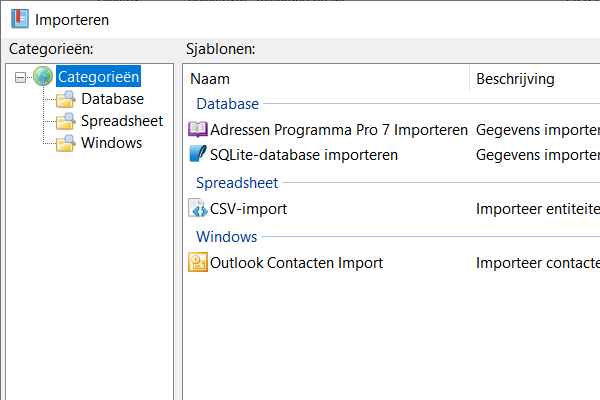Click the CSV-import file icon

[198, 209]
